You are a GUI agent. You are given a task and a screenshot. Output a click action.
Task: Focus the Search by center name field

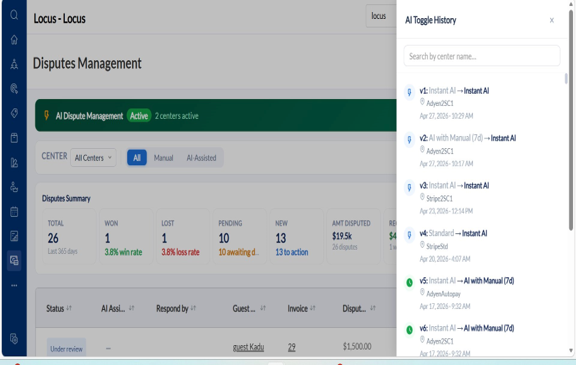point(482,56)
